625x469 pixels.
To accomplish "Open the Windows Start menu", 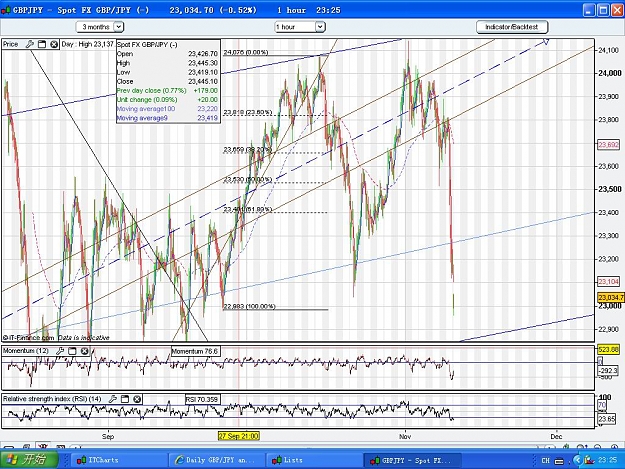I will tap(29, 460).
